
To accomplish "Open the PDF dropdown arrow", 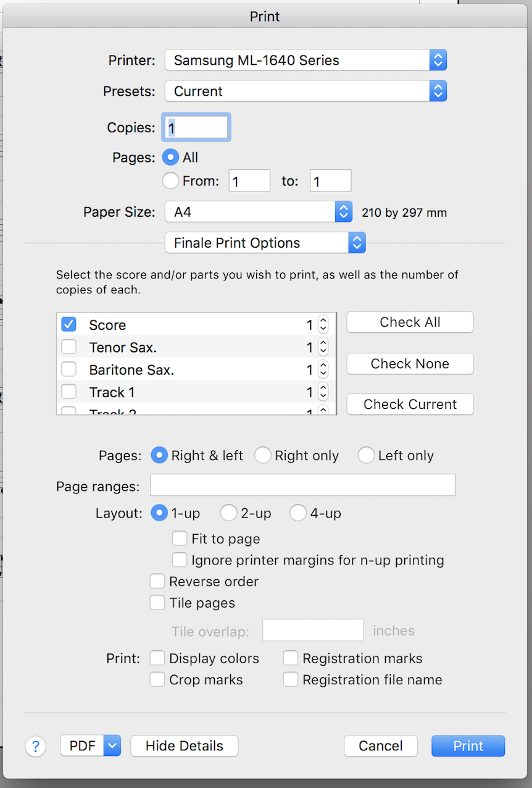I will point(112,746).
